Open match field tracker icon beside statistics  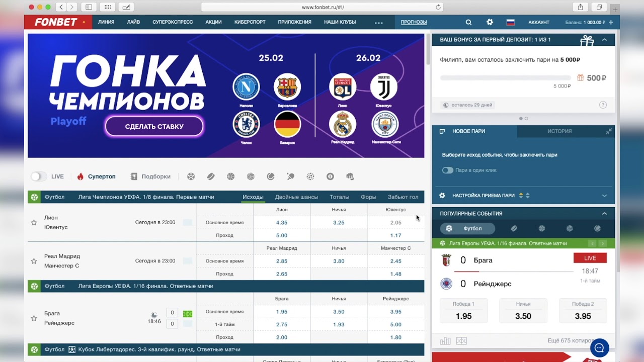click(461, 341)
